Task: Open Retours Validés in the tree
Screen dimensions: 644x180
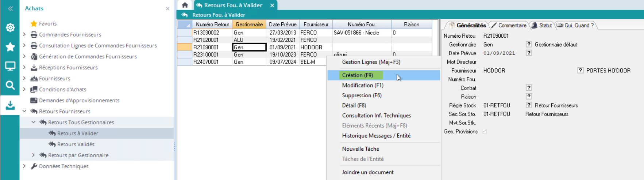Action: (76, 144)
